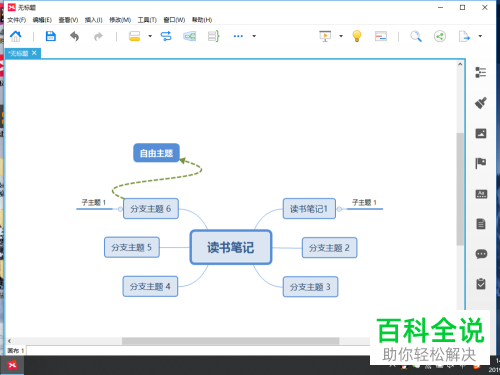This screenshot has height=375, width=500.
Task: Click the magnifier search icon
Action: coord(416,36)
